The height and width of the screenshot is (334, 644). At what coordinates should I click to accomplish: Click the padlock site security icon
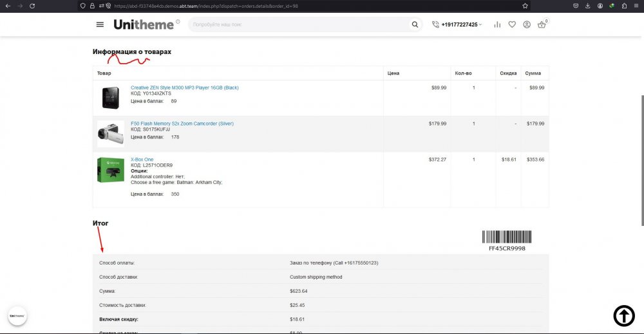(x=92, y=6)
